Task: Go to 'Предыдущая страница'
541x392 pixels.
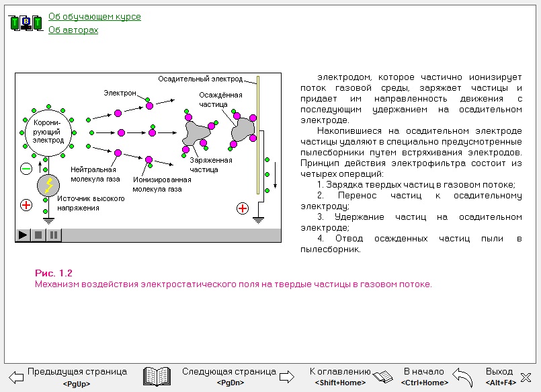Action: point(77,372)
